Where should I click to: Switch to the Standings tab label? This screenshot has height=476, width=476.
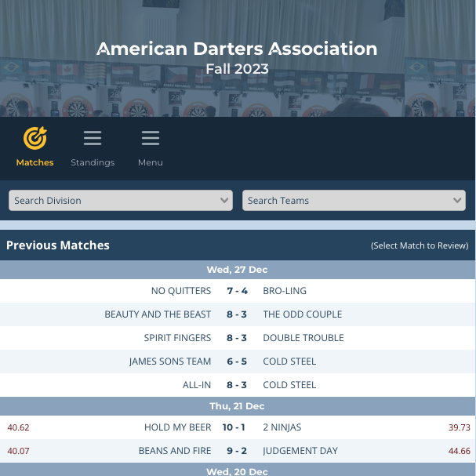[93, 162]
